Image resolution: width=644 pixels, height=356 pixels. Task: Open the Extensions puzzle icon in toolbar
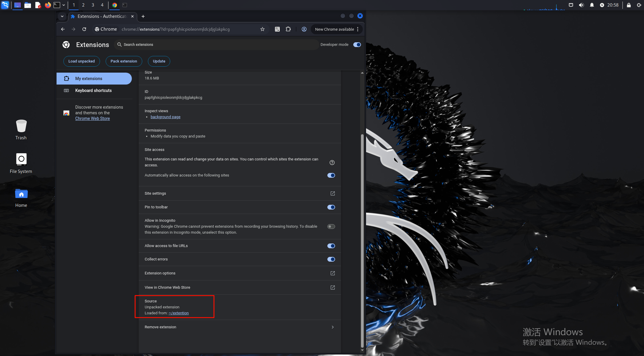point(288,29)
